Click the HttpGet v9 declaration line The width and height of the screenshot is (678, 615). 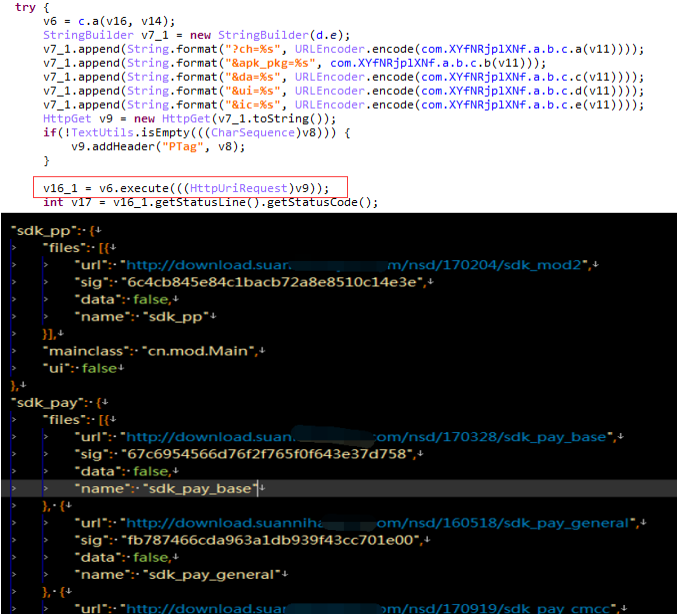pyautogui.click(x=189, y=119)
